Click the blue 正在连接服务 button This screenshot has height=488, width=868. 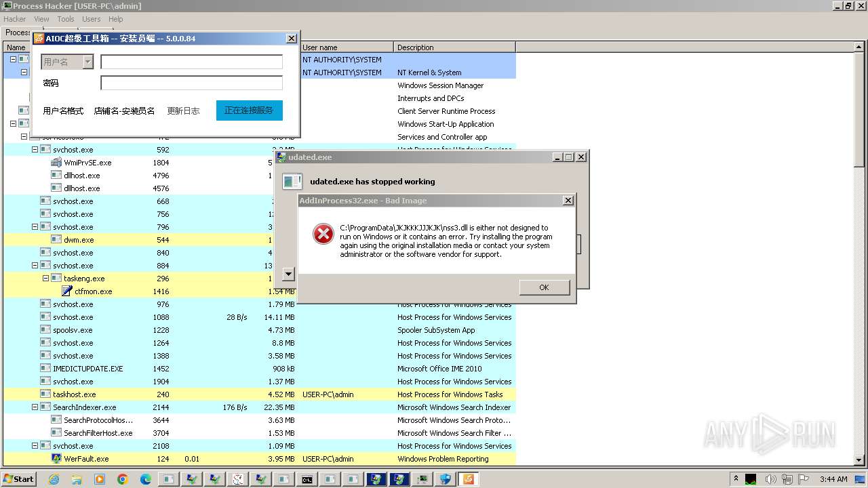(250, 110)
